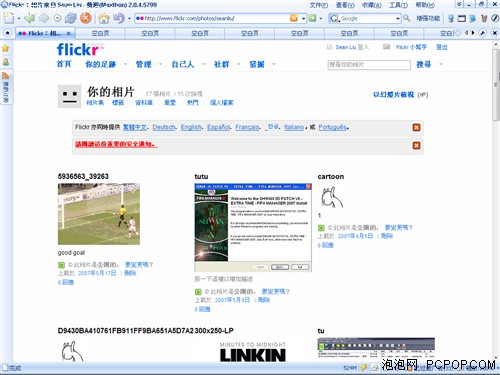The width and height of the screenshot is (500, 375).
Task: Select the Italiano language link
Action: [x=294, y=127]
